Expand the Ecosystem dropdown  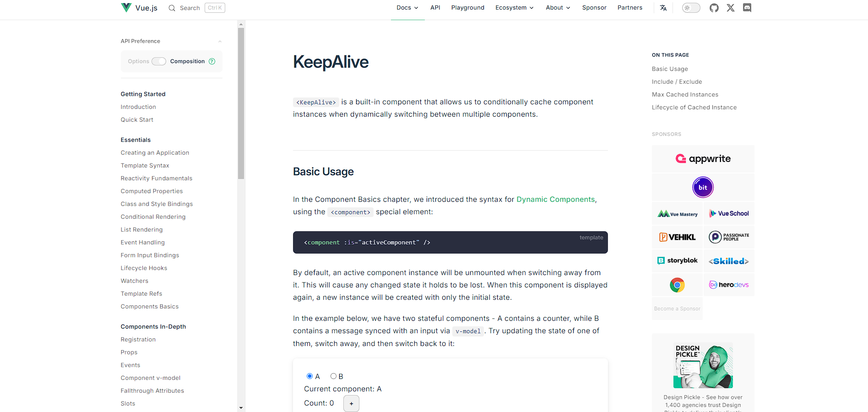coord(514,7)
